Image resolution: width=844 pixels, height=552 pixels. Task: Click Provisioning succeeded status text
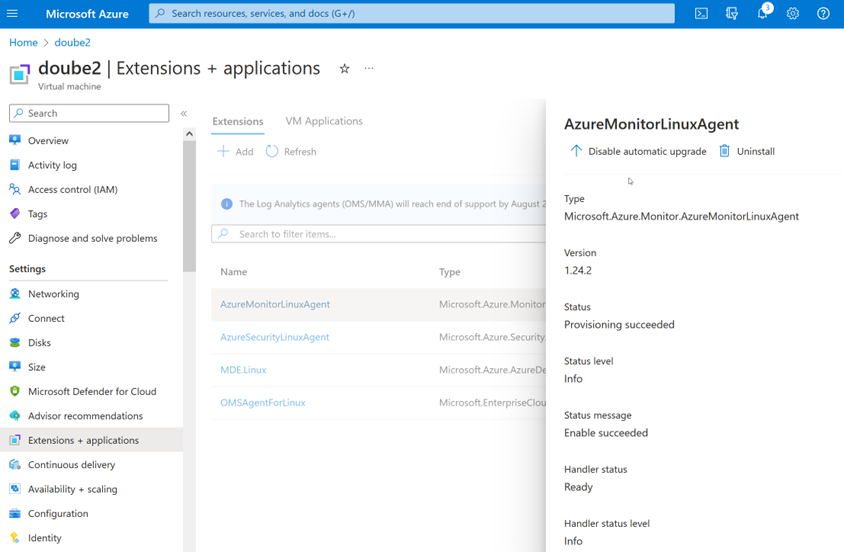coord(619,324)
